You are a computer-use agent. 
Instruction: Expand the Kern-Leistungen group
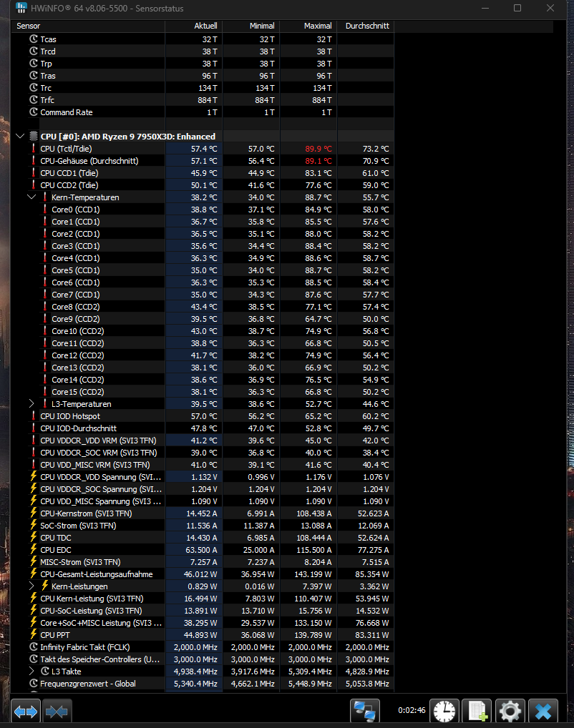pyautogui.click(x=31, y=586)
